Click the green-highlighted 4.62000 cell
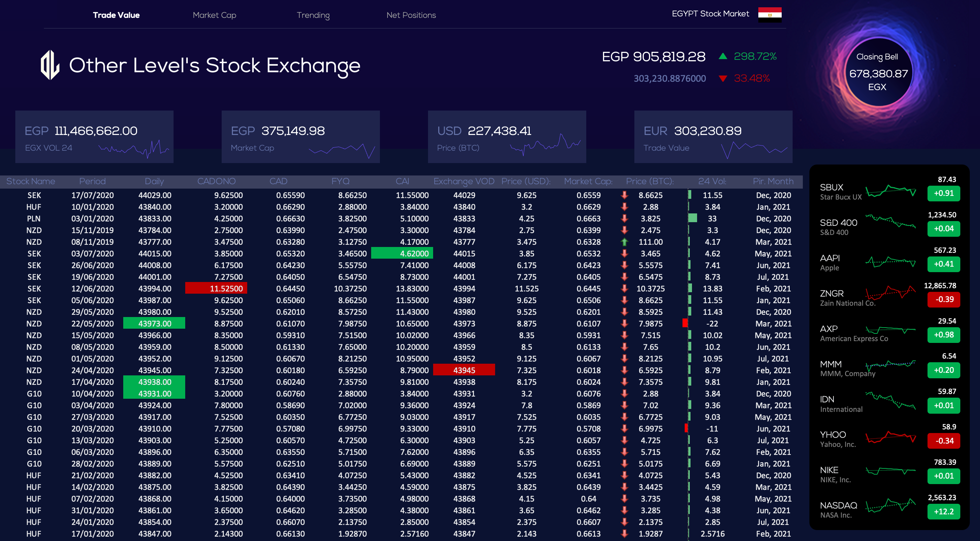 click(x=402, y=253)
